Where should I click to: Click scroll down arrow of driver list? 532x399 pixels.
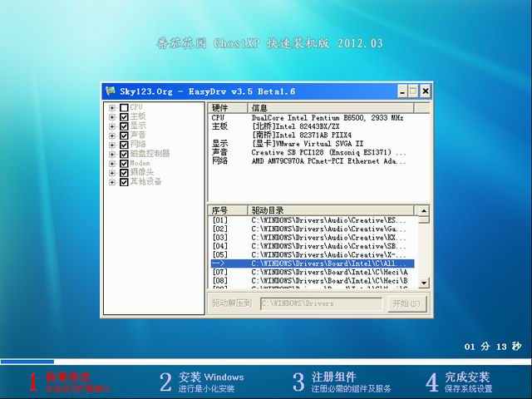click(x=424, y=283)
